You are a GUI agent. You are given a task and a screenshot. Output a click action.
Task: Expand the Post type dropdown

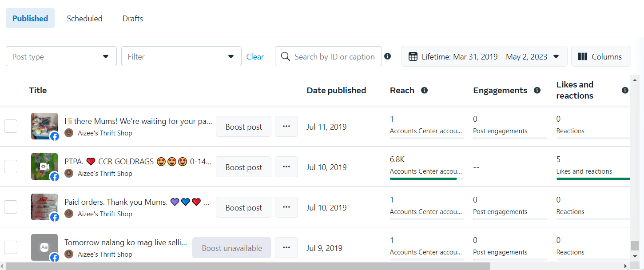pyautogui.click(x=61, y=56)
